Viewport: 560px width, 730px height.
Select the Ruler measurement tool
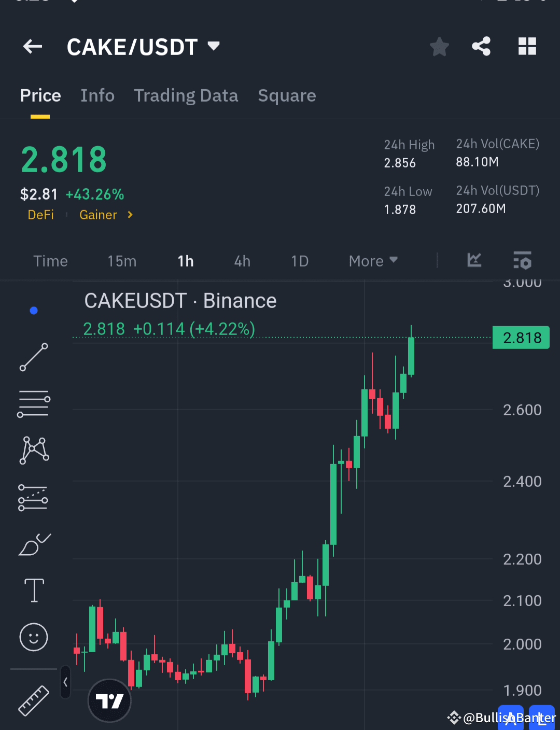pyautogui.click(x=34, y=701)
